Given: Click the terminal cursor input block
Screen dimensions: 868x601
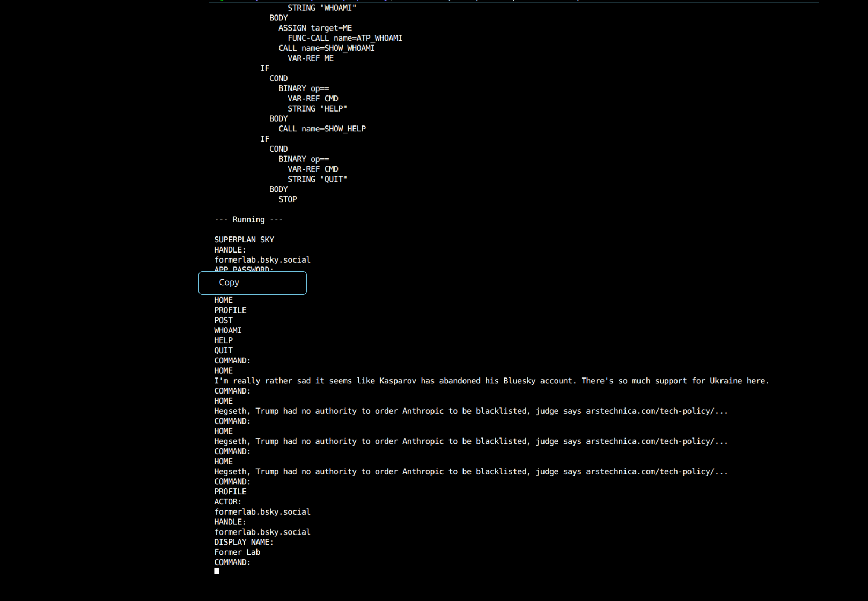Looking at the screenshot, I should pyautogui.click(x=217, y=570).
